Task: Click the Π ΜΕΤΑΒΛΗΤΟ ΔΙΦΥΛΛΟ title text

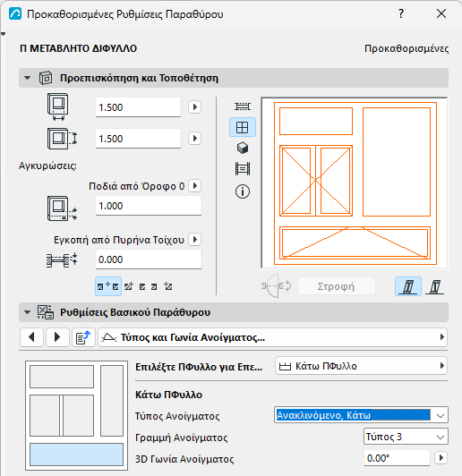Action: pos(79,48)
